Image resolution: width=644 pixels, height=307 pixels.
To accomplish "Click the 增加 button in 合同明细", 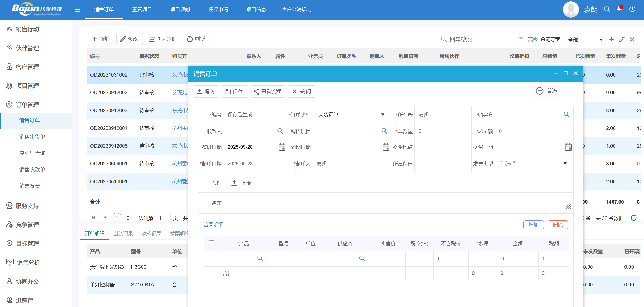I will [x=533, y=224].
